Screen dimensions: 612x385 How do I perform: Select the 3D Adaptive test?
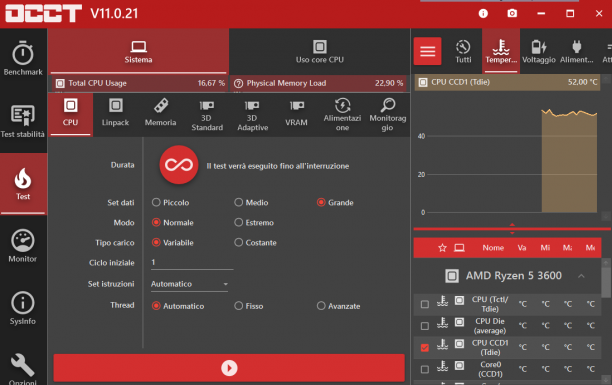click(x=252, y=116)
